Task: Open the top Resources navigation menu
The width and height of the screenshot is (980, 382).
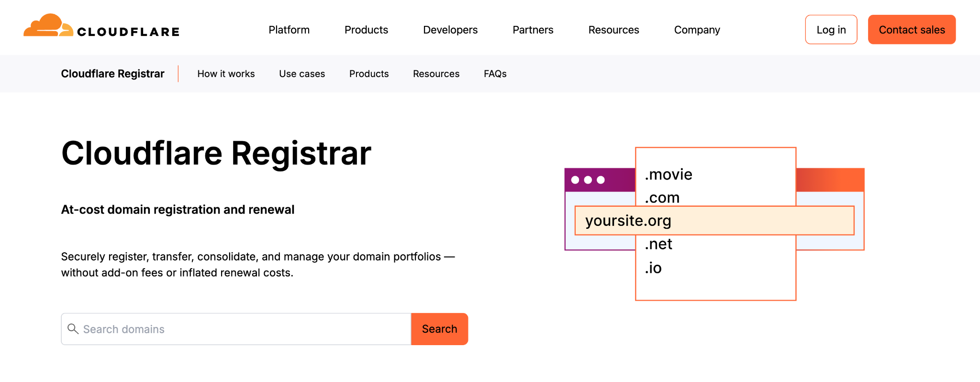Action: click(x=613, y=30)
